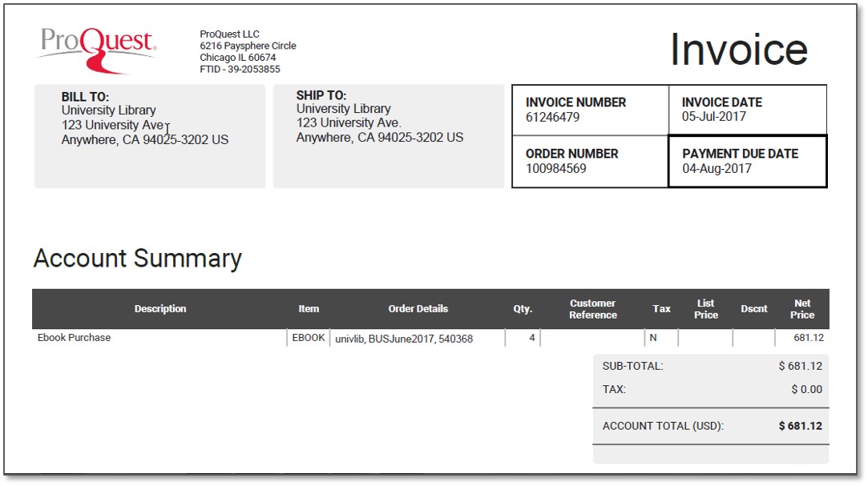Select order number 100984569
The width and height of the screenshot is (868, 486).
click(555, 169)
